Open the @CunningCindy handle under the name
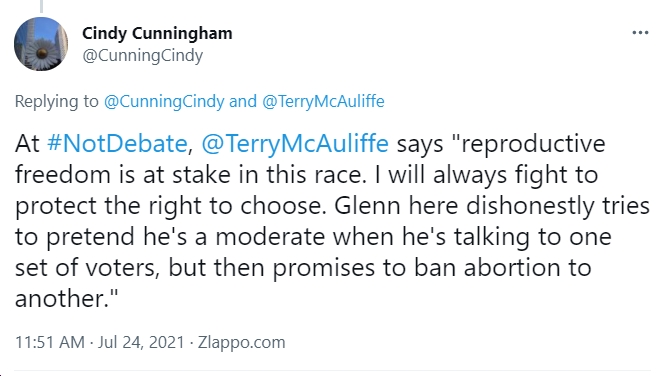The height and width of the screenshot is (376, 666). (x=143, y=56)
